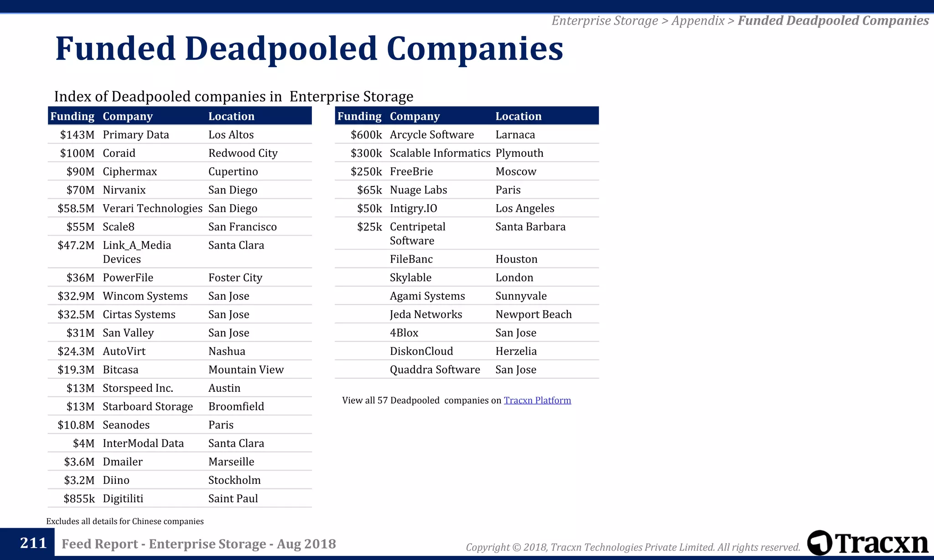Click Link_A_Media Devices entry
Viewport: 934px width, 560px height.
pyautogui.click(x=137, y=252)
